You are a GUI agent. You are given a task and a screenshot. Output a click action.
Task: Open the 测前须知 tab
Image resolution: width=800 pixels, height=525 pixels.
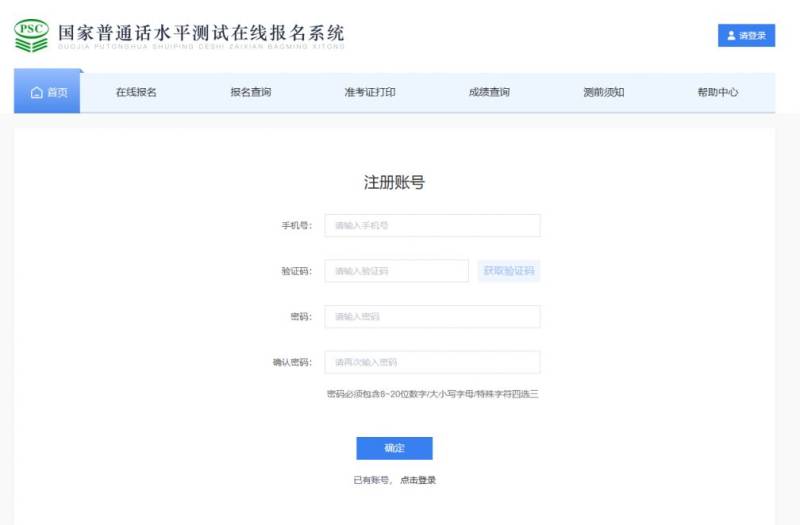pyautogui.click(x=604, y=93)
